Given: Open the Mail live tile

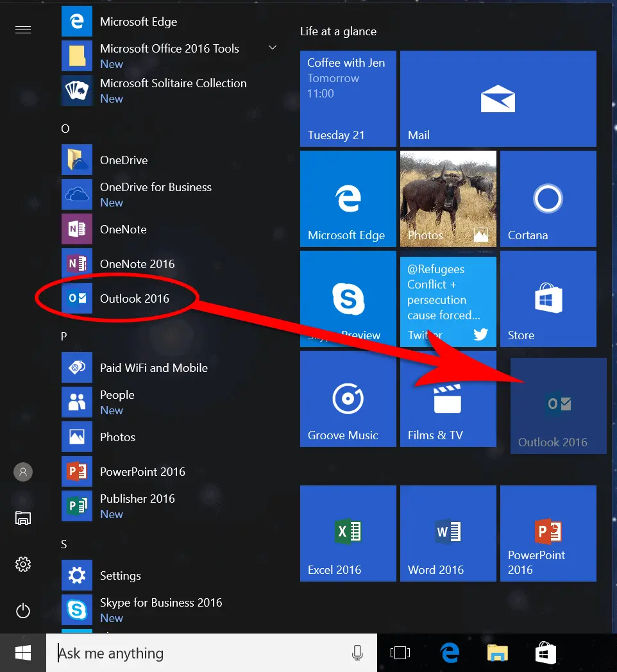Looking at the screenshot, I should pos(498,99).
